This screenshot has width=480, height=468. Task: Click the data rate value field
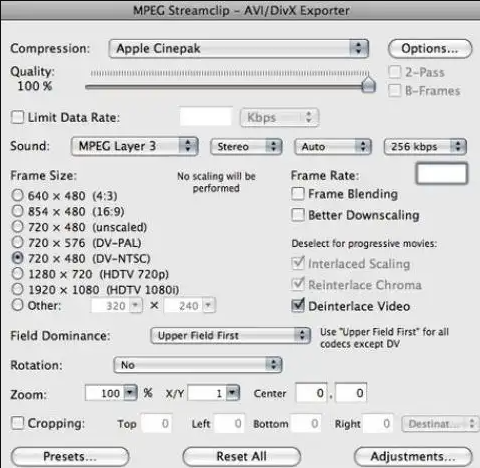coord(206,117)
